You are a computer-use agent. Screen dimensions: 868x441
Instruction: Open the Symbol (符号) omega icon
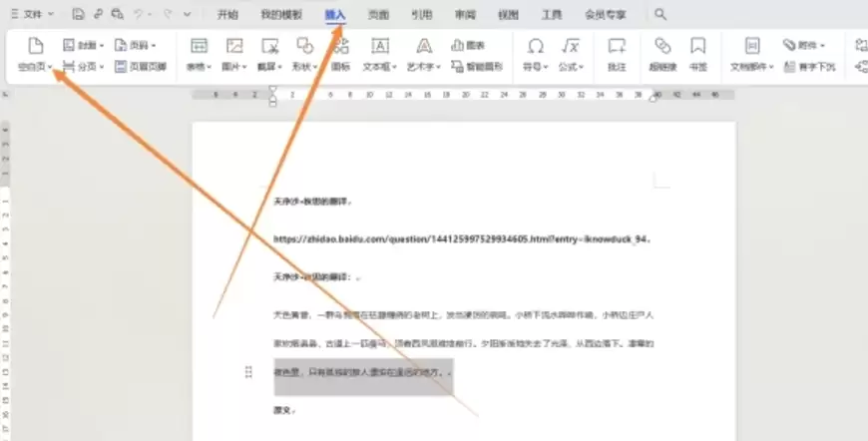536,45
